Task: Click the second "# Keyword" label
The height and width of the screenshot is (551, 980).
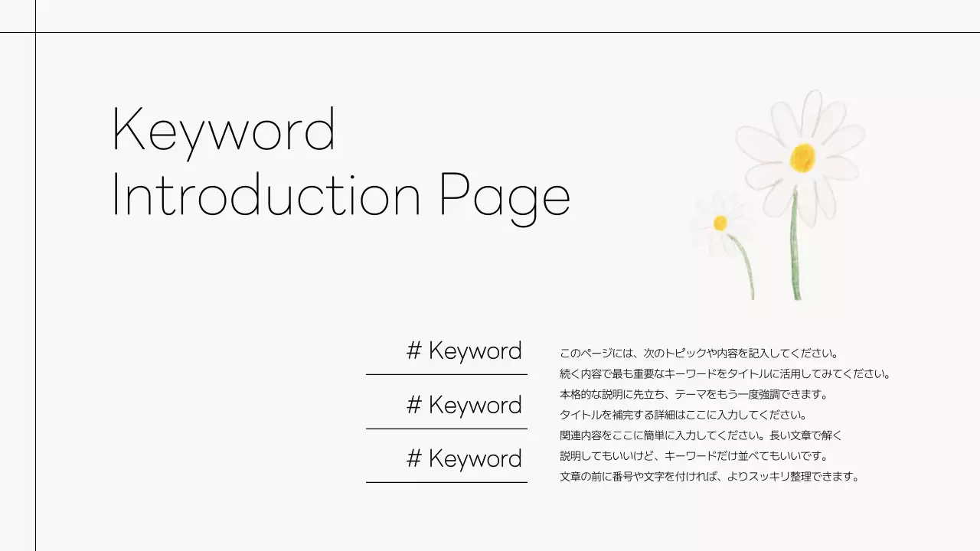Action: point(464,405)
